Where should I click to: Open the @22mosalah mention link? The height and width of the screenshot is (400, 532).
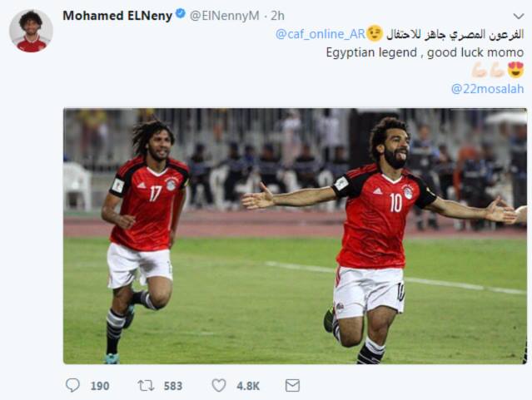pyautogui.click(x=487, y=89)
